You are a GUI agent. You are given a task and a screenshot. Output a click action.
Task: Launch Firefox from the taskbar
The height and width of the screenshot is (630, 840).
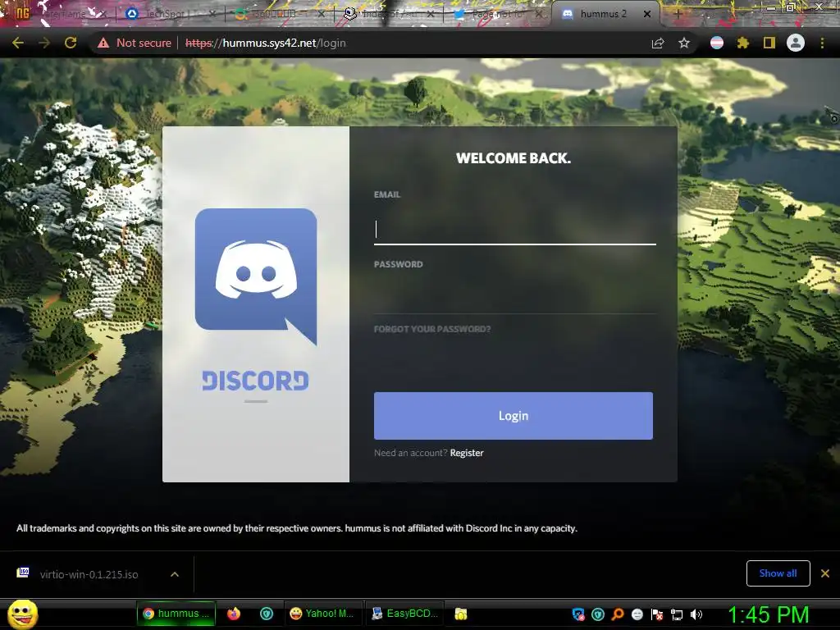(x=234, y=614)
